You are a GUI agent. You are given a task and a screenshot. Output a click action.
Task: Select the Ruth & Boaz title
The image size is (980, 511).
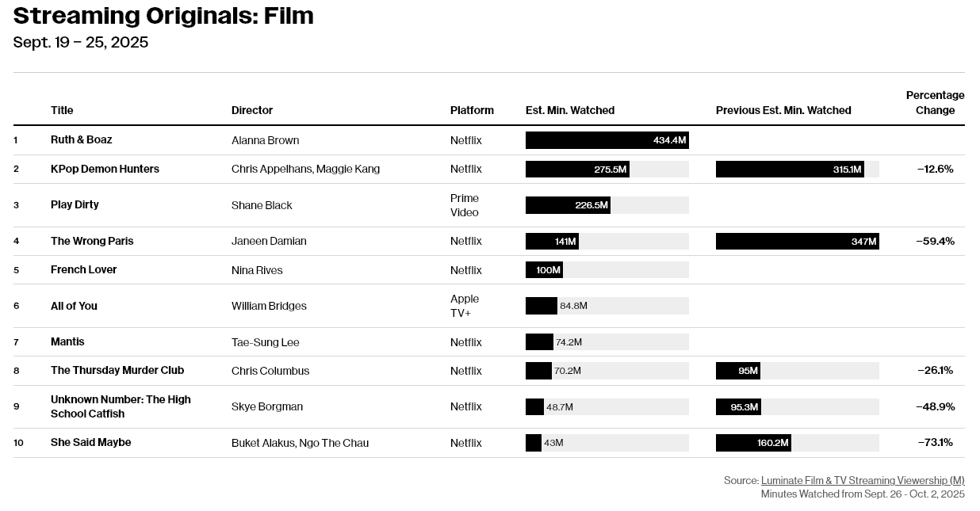pos(82,140)
